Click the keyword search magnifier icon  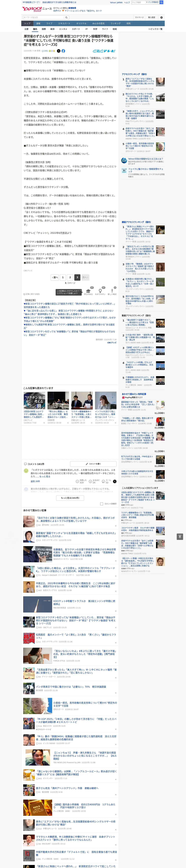pos(66,18)
